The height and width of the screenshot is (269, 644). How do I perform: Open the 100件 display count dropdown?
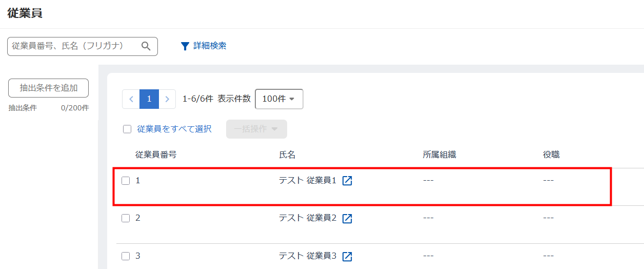click(279, 99)
